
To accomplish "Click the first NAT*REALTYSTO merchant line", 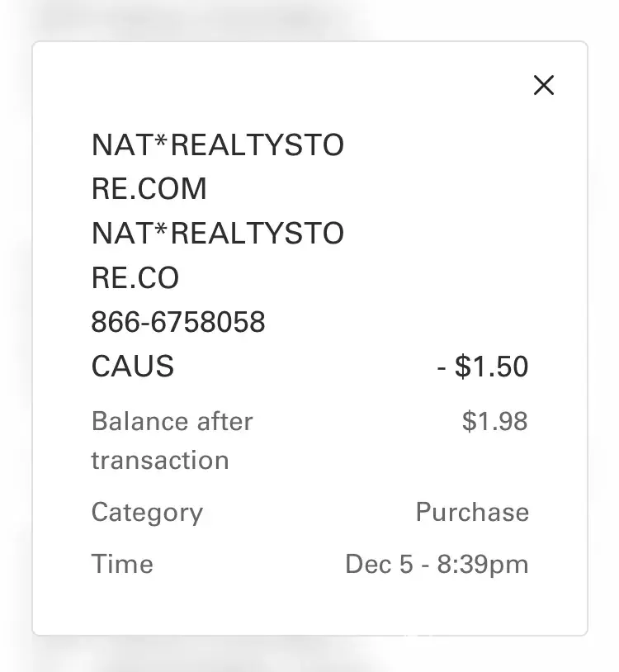I will (217, 145).
